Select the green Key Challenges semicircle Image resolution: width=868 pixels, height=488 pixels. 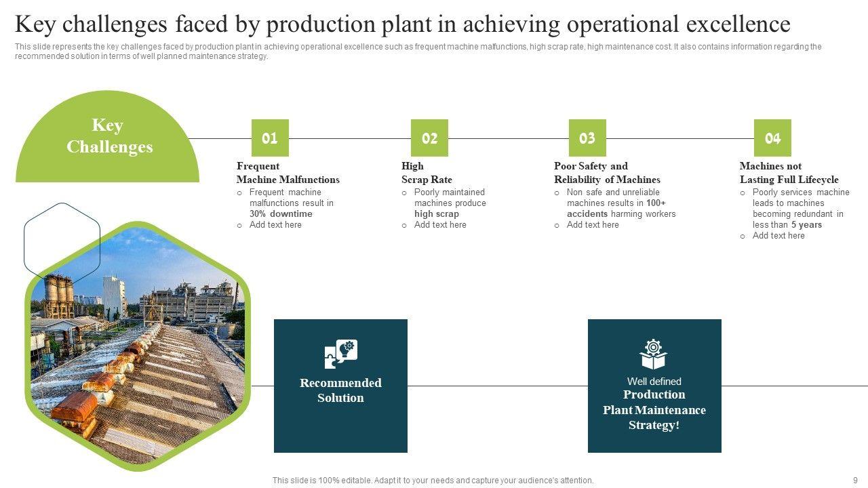107,136
